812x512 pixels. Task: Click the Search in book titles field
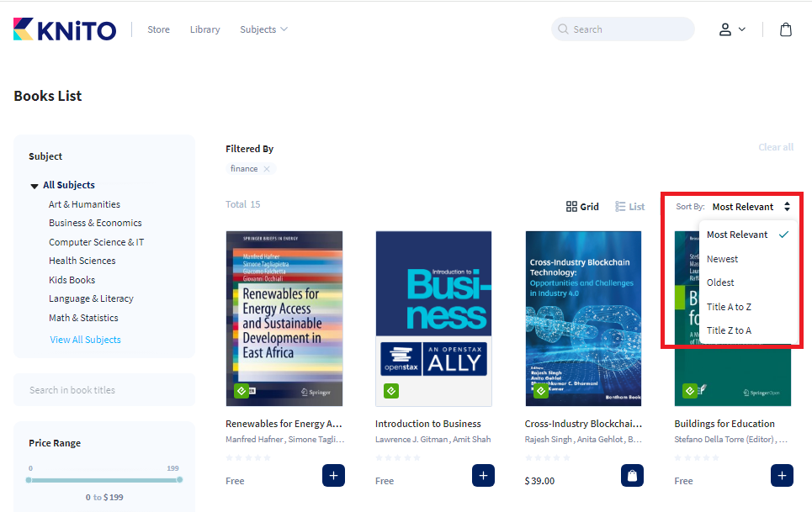pyautogui.click(x=104, y=390)
